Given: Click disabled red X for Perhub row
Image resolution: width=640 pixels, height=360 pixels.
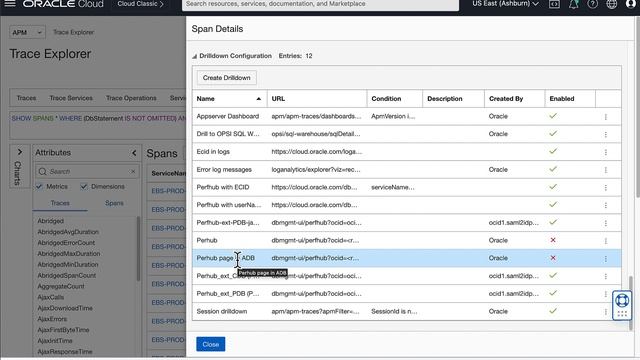Looking at the screenshot, I should click(x=553, y=240).
